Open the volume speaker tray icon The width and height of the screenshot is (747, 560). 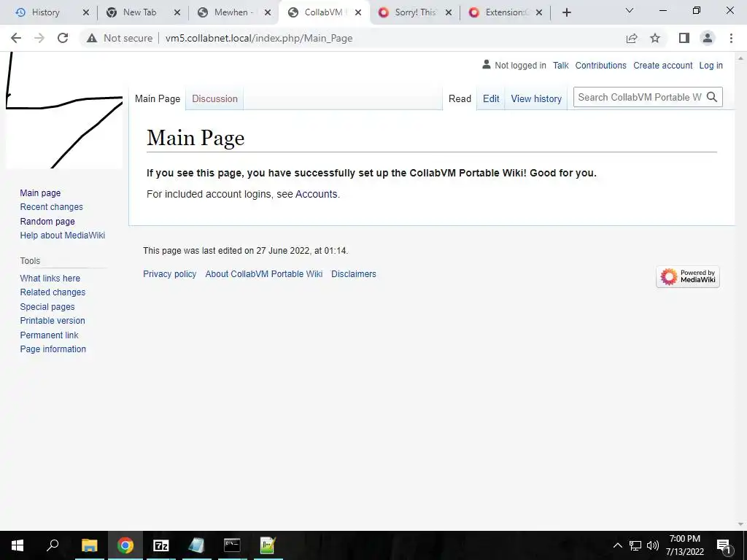pos(653,545)
